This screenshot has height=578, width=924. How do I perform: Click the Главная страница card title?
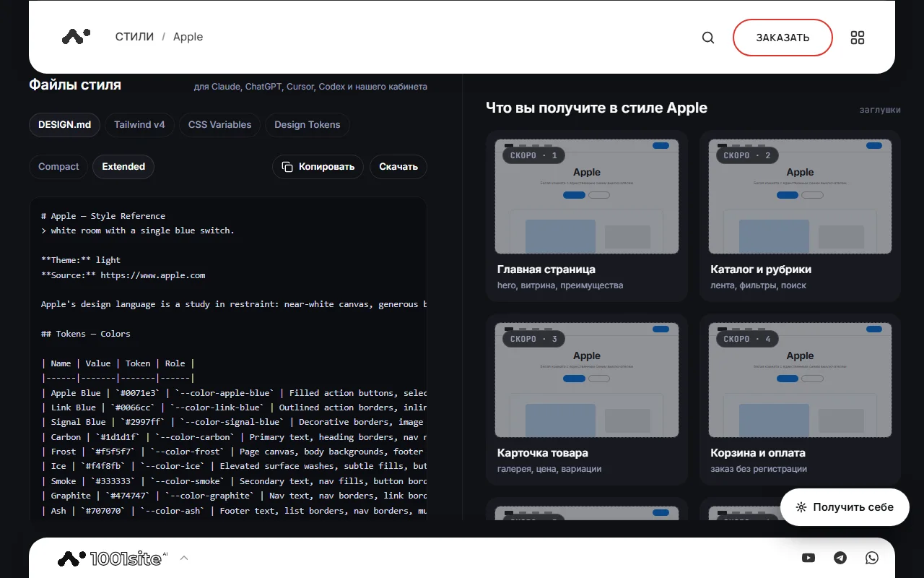546,269
